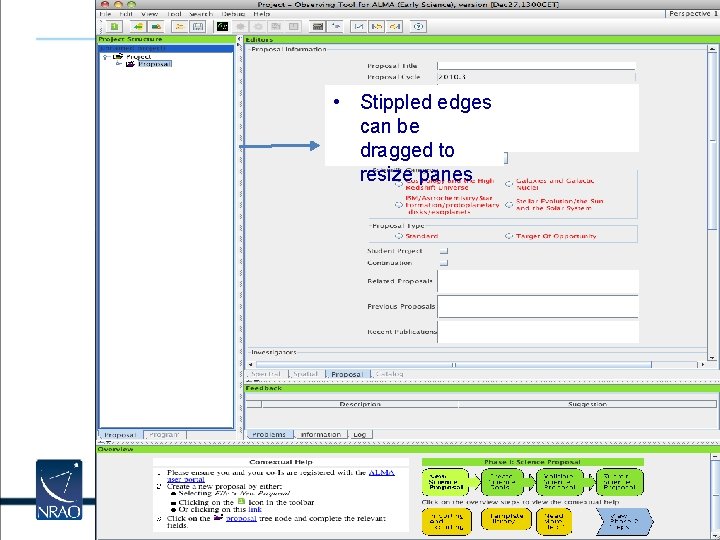Image resolution: width=720 pixels, height=540 pixels.
Task: Expand the Proposal tree node
Action: point(118,64)
